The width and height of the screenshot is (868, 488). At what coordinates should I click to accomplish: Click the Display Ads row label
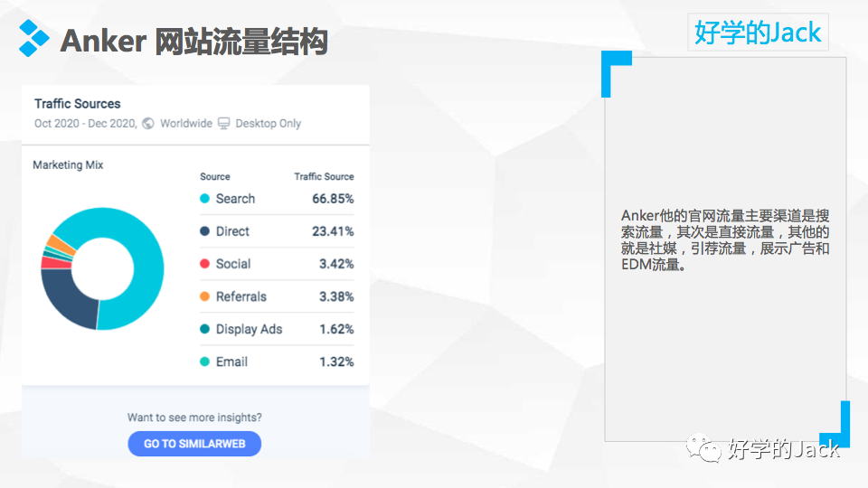250,329
